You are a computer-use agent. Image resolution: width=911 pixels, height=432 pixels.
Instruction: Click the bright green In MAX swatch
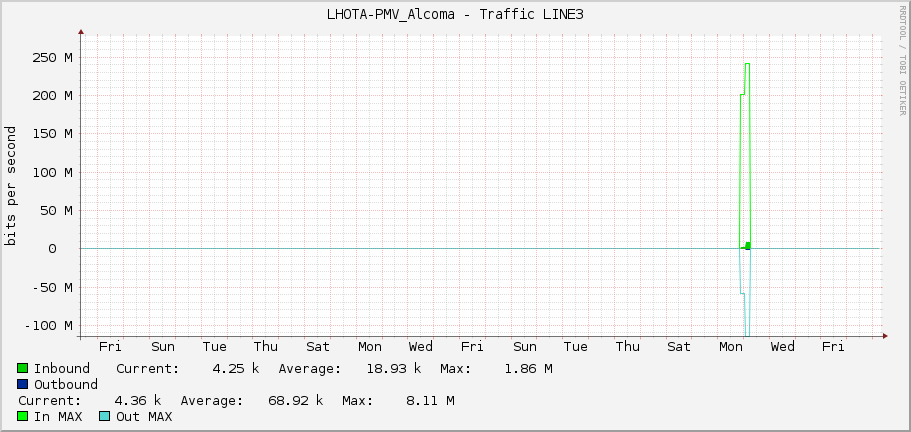(23, 416)
